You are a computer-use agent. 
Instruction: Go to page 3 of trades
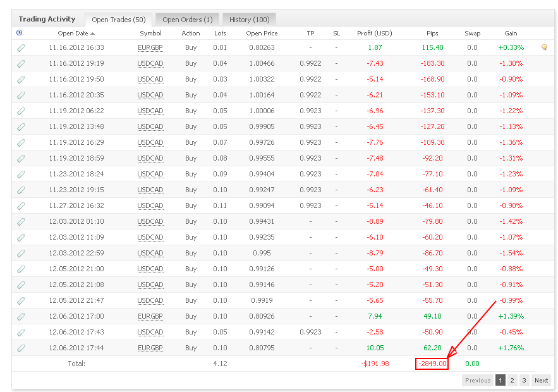point(524,380)
